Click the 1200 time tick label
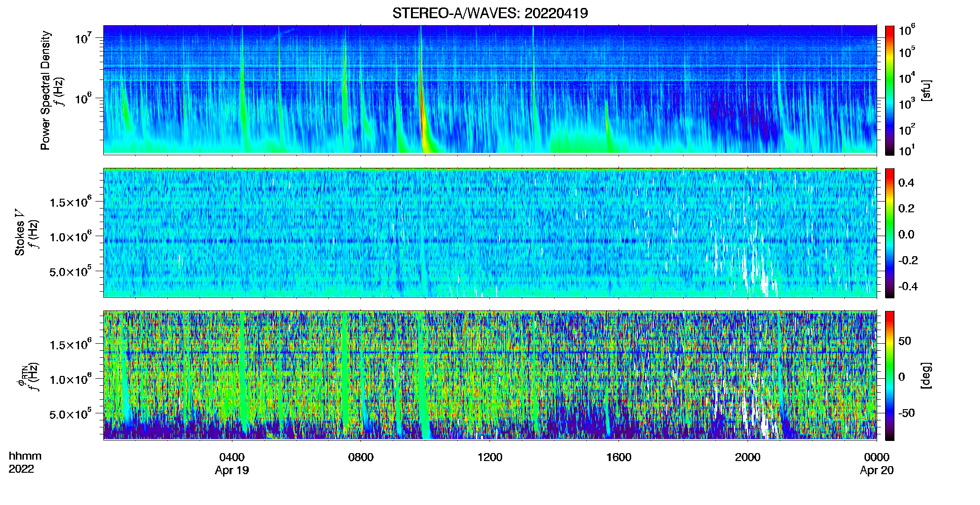 (490, 457)
